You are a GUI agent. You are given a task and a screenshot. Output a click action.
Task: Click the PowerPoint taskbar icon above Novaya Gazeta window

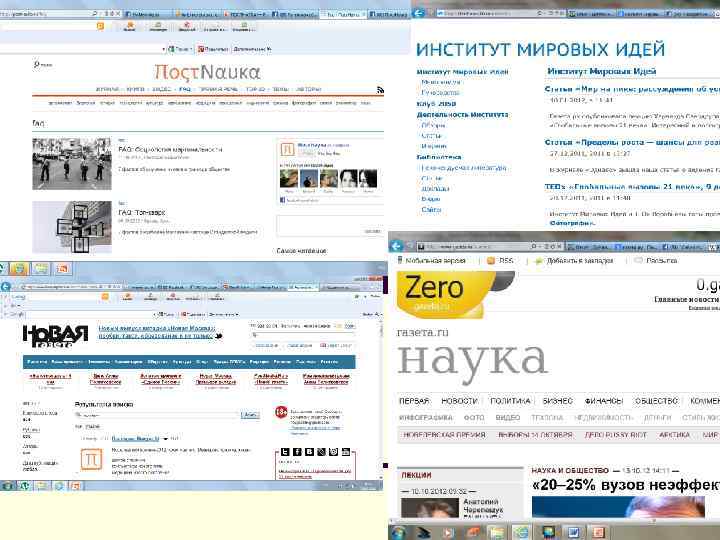(62, 268)
